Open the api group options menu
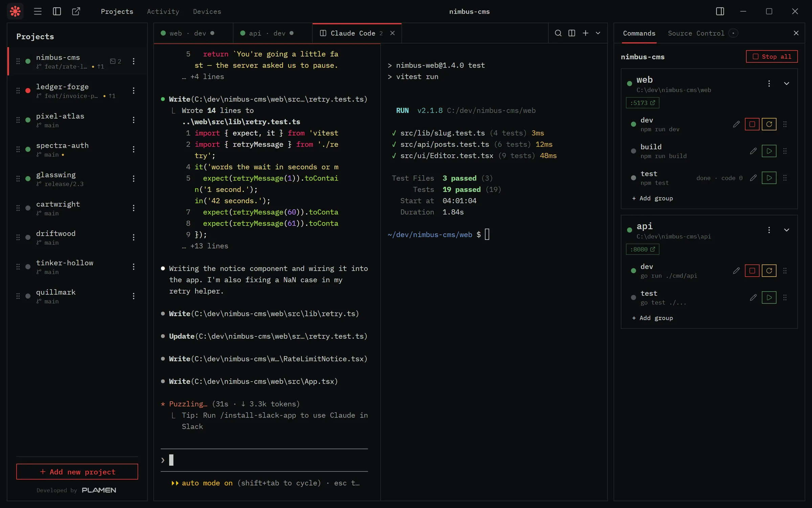The width and height of the screenshot is (812, 508). (x=769, y=230)
